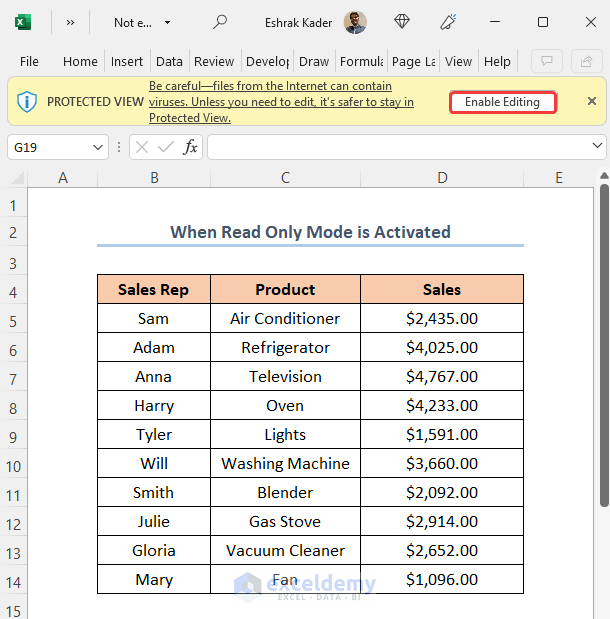Click the search magnifier icon
The image size is (610, 619).
click(220, 22)
